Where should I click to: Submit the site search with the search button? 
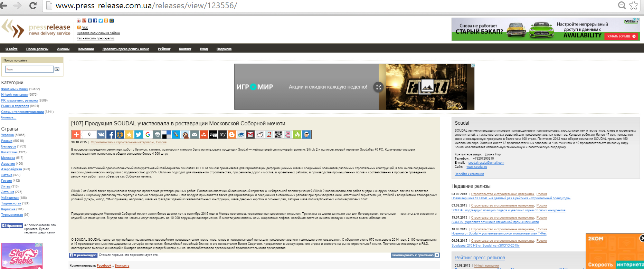coord(57,69)
